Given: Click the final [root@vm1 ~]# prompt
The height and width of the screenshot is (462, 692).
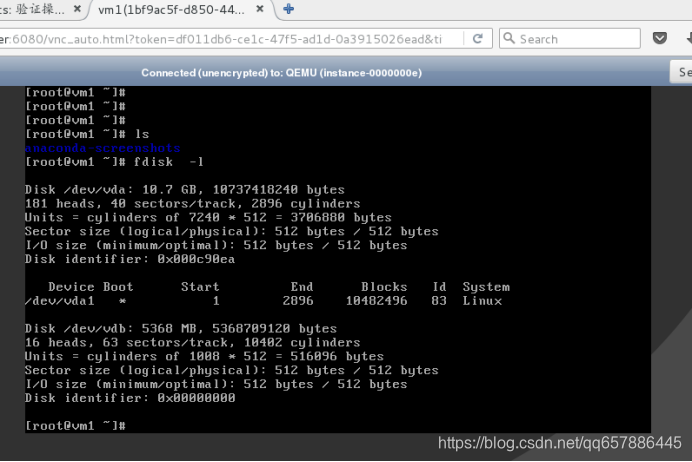Looking at the screenshot, I should (x=75, y=426).
